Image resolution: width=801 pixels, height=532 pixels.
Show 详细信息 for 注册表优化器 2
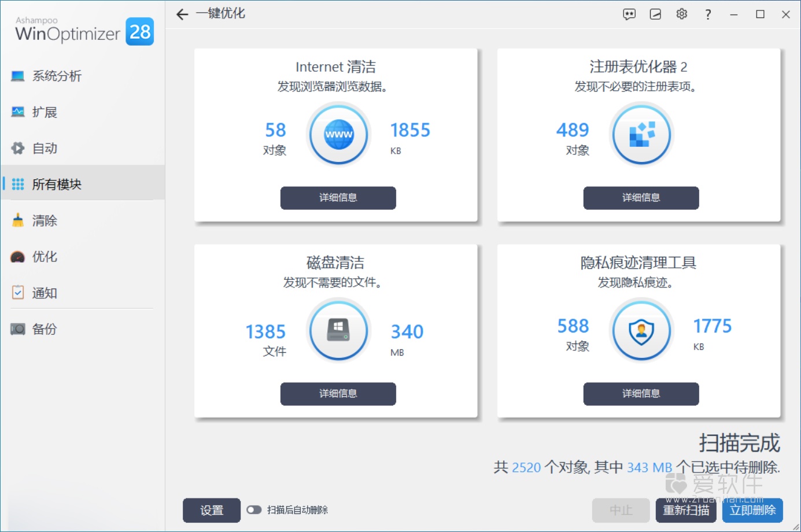coord(641,198)
